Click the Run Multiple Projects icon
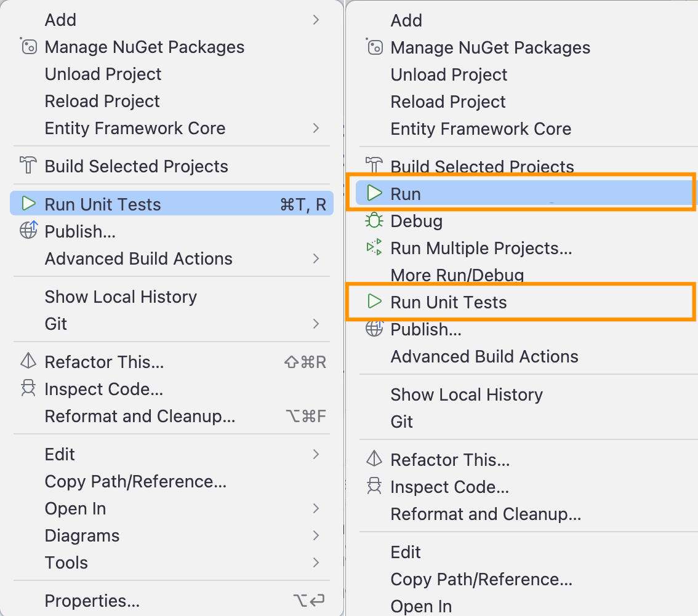Viewport: 698px width, 616px height. [374, 247]
